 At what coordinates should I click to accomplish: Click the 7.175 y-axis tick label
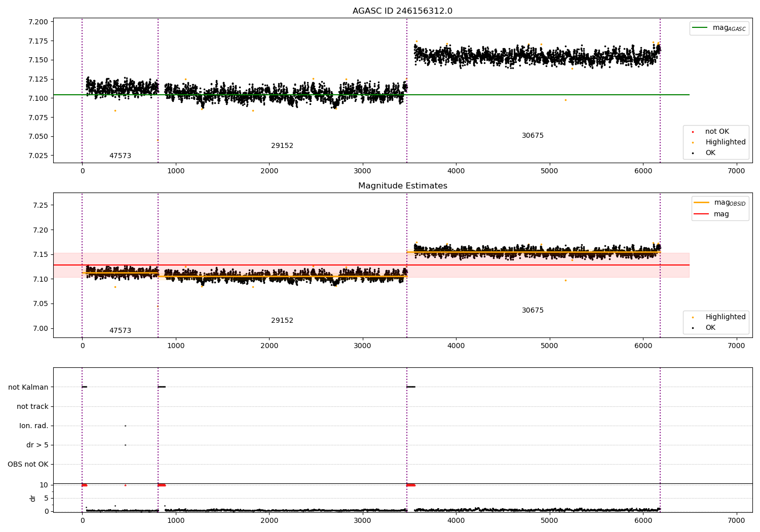pyautogui.click(x=38, y=41)
